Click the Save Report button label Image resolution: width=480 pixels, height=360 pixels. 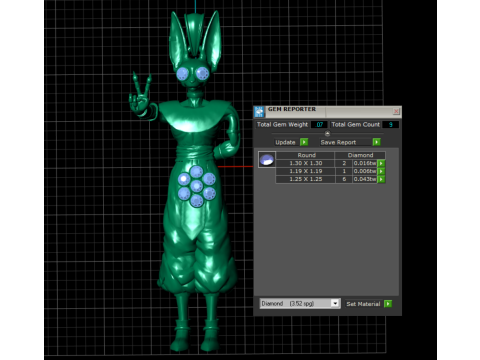tap(338, 142)
